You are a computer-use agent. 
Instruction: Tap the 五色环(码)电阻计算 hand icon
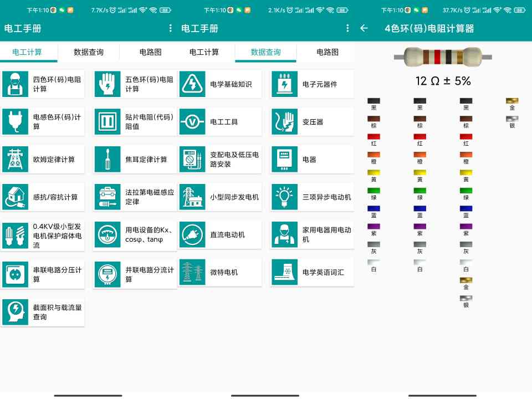(108, 84)
